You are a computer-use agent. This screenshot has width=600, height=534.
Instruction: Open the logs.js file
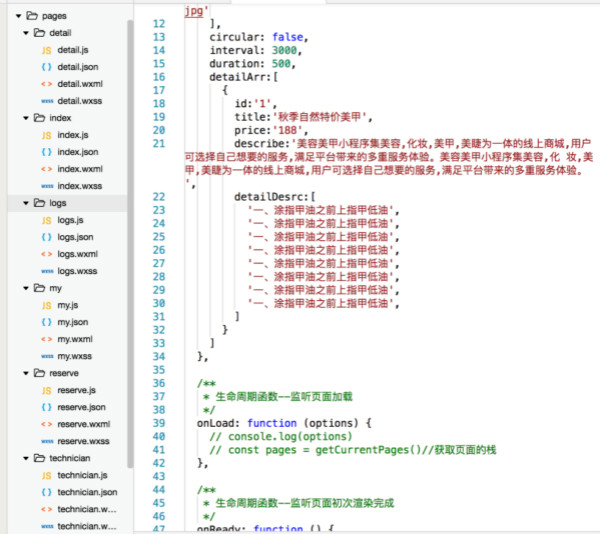(x=70, y=220)
